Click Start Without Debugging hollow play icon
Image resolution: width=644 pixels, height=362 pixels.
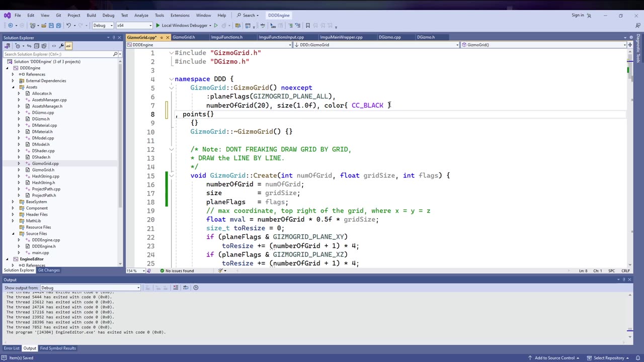point(216,25)
